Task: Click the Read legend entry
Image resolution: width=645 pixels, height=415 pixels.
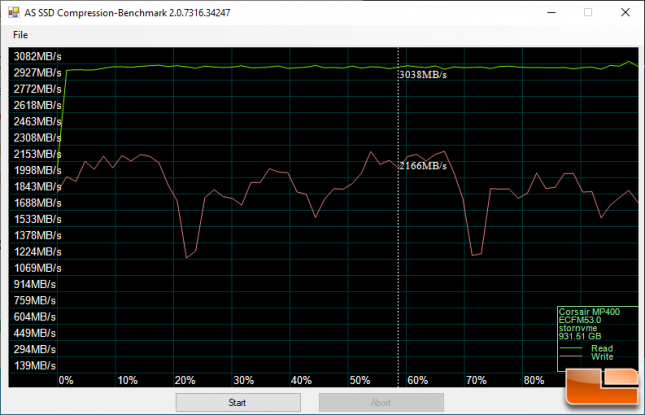Action: [602, 348]
